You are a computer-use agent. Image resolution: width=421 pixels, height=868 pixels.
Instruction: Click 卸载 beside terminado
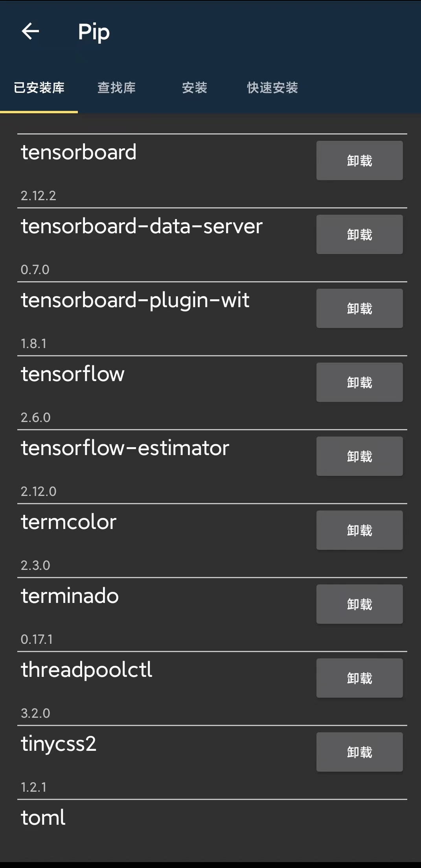[359, 604]
